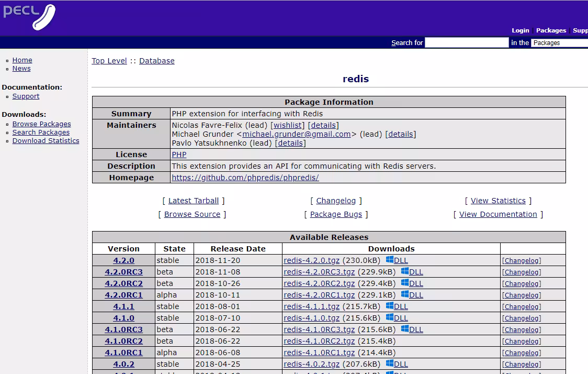This screenshot has width=588, height=374.
Task: Open version 4.1.0RC3 release link
Action: click(124, 329)
